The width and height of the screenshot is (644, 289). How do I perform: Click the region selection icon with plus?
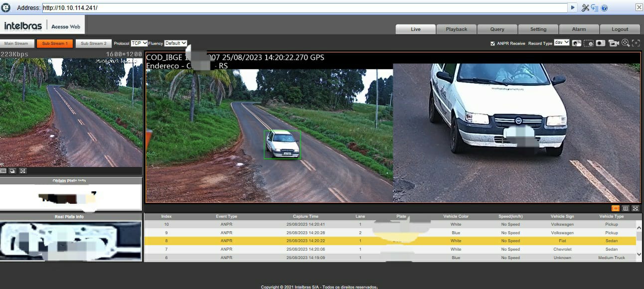click(589, 43)
